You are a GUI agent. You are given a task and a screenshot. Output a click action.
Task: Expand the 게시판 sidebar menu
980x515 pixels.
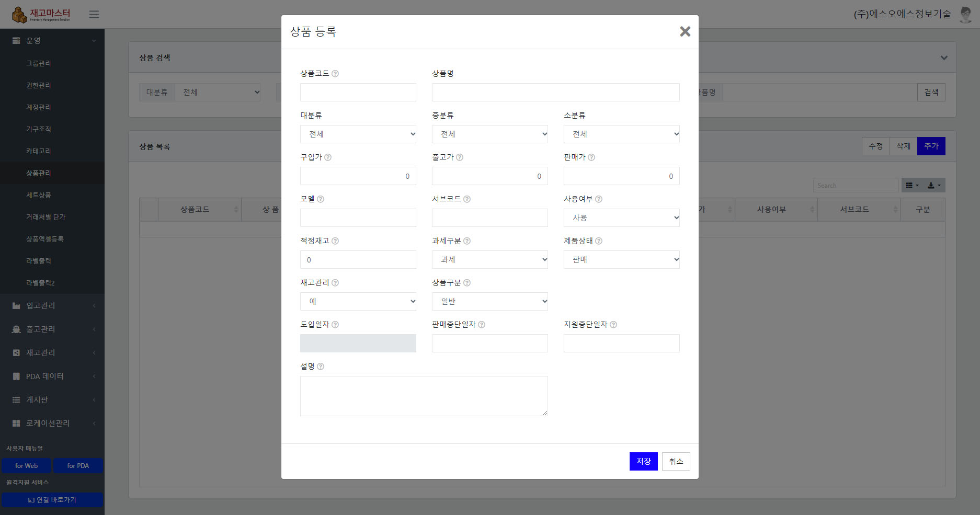click(x=52, y=400)
